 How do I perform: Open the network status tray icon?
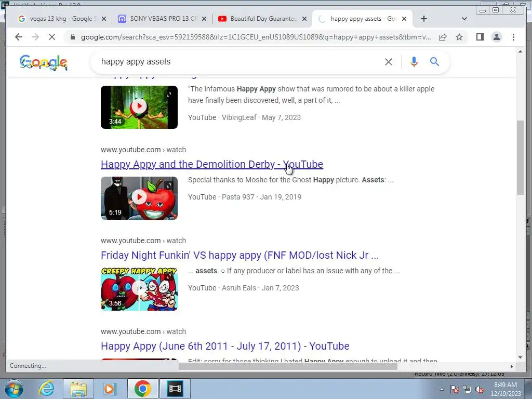(x=467, y=389)
